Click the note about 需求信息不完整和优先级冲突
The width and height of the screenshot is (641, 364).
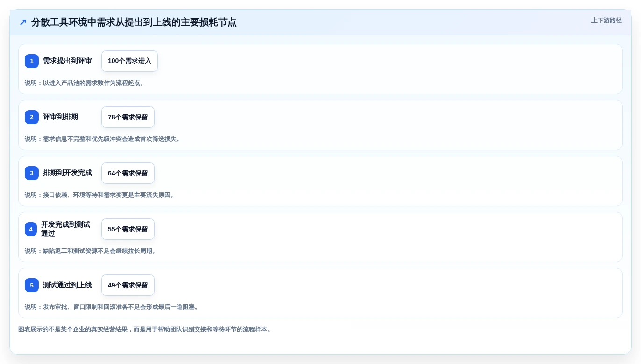coord(104,139)
